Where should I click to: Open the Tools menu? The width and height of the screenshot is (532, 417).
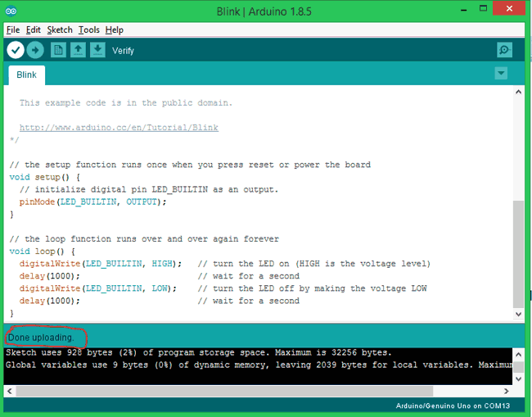[x=89, y=29]
